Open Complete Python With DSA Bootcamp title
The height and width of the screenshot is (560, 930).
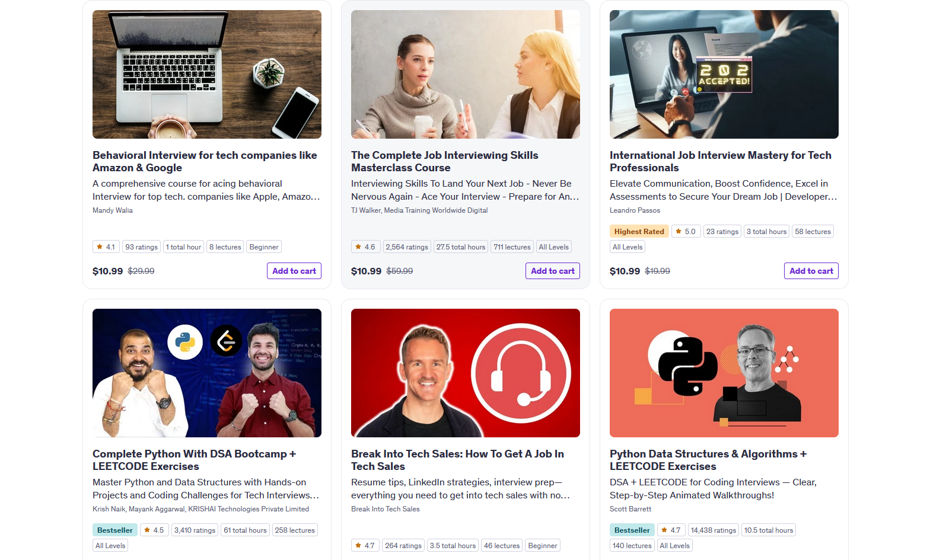point(194,460)
